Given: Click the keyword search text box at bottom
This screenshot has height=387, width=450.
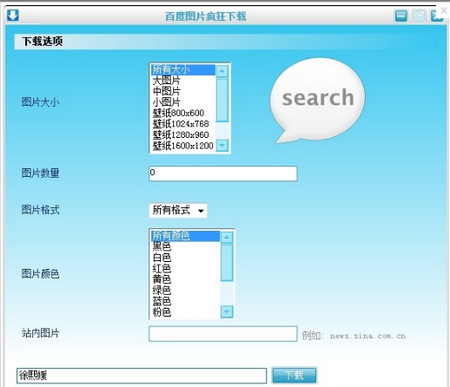Looking at the screenshot, I should 142,376.
